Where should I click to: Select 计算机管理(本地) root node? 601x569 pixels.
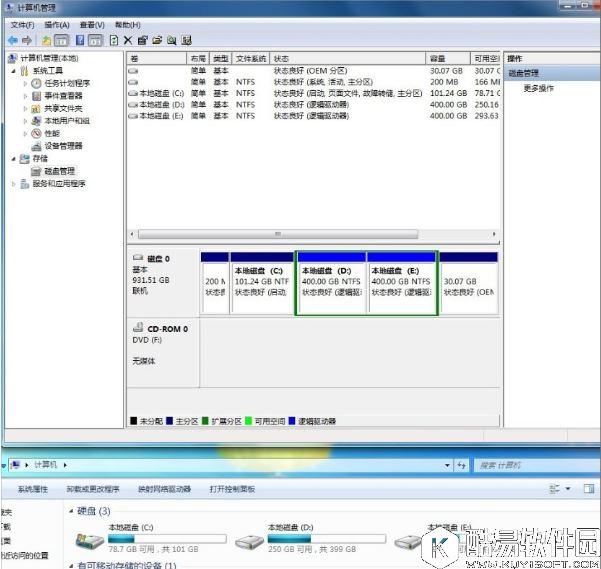click(x=49, y=58)
